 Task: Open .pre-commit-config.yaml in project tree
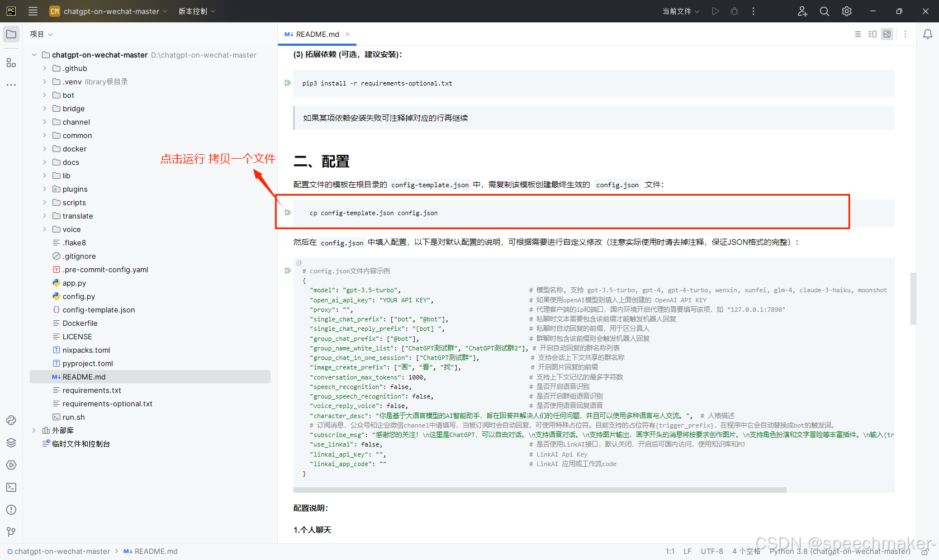[x=105, y=269]
